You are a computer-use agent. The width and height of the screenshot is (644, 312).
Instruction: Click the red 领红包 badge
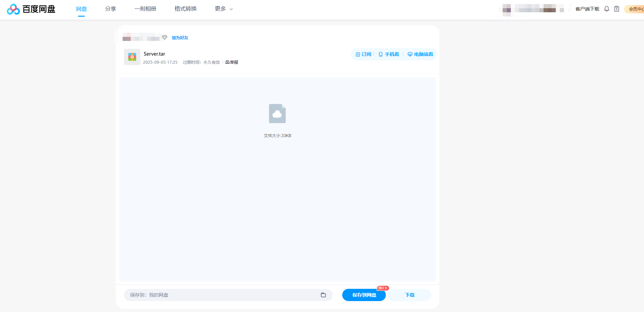383,288
